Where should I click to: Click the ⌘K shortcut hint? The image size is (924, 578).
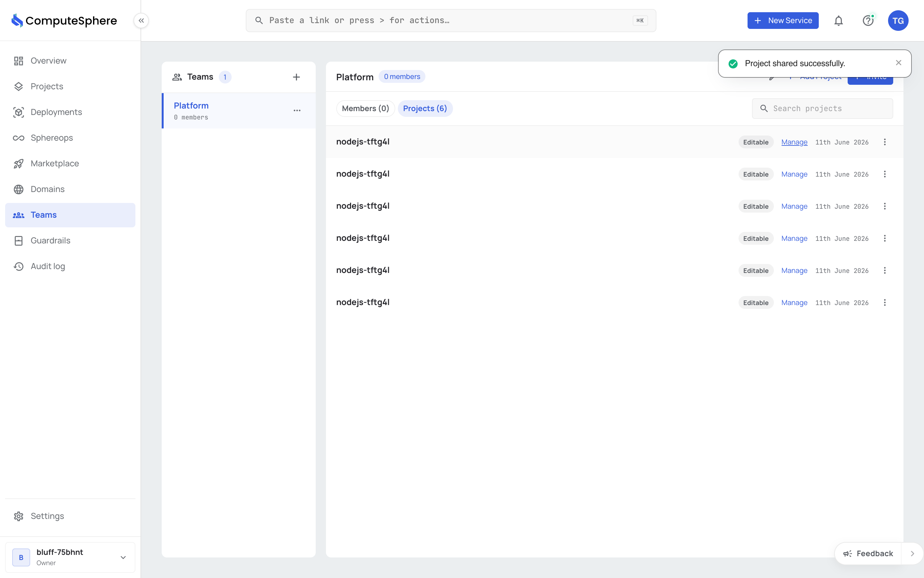point(640,21)
